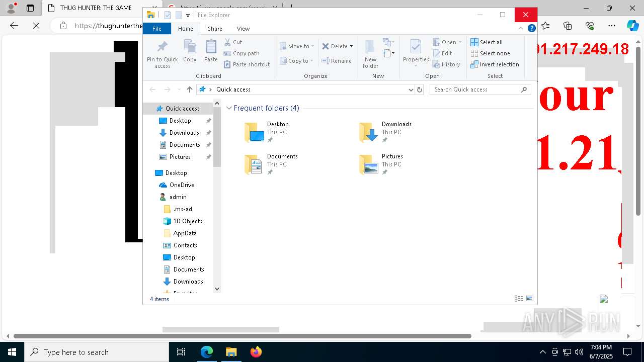Select 3D Objects in navigation tree
The width and height of the screenshot is (644, 362).
click(187, 221)
